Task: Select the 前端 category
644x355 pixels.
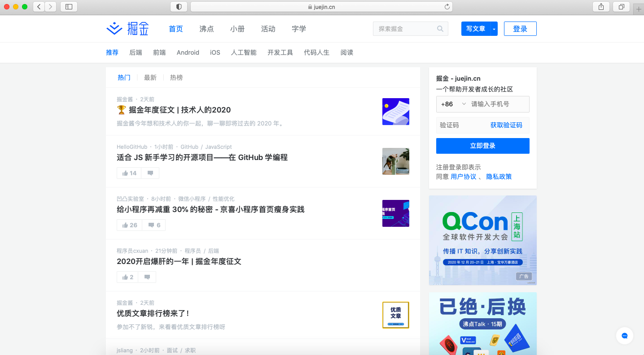Action: click(x=159, y=52)
